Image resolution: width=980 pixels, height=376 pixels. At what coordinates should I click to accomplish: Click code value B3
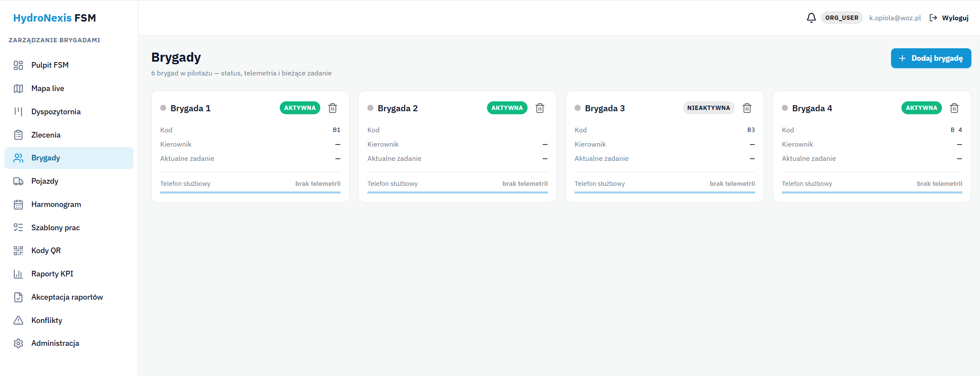pos(751,130)
